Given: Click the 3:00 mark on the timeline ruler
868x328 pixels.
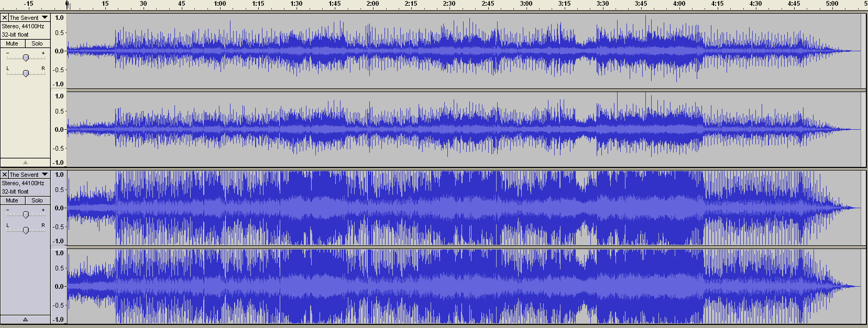Looking at the screenshot, I should pos(526,4).
